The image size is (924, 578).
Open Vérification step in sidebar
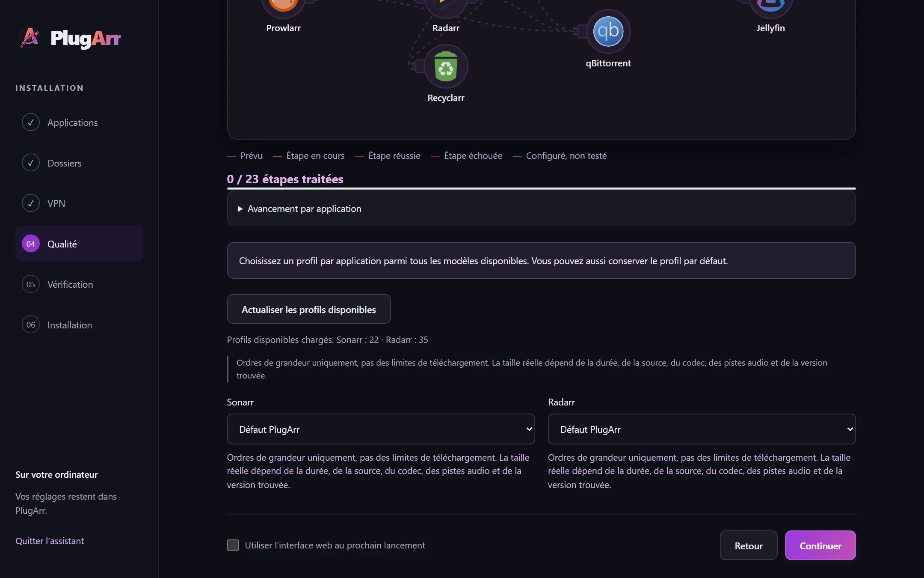coord(79,284)
